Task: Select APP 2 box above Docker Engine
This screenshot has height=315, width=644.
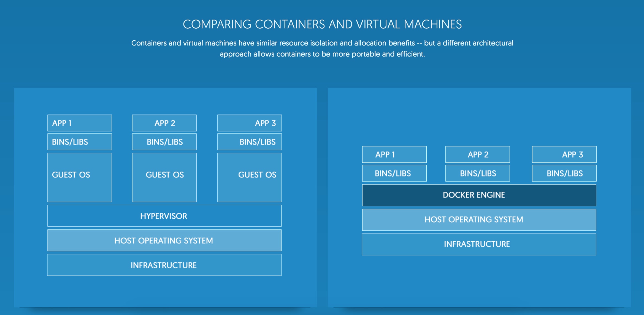Action: [477, 154]
